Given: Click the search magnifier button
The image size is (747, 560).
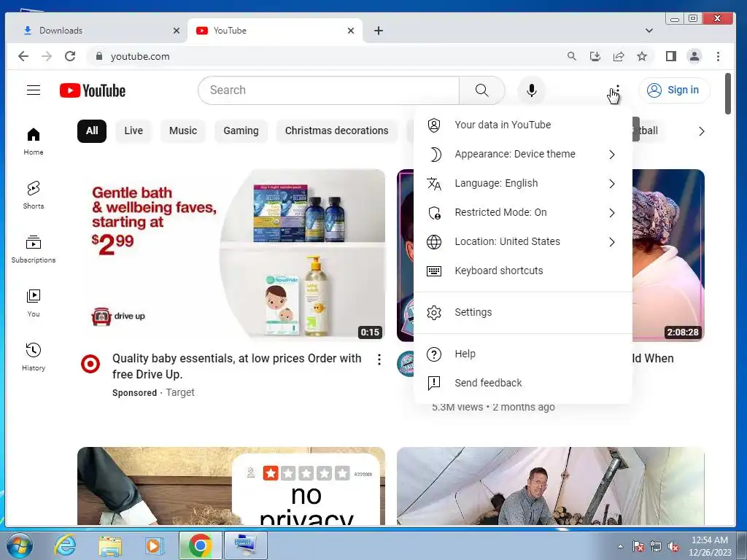Looking at the screenshot, I should 481,90.
